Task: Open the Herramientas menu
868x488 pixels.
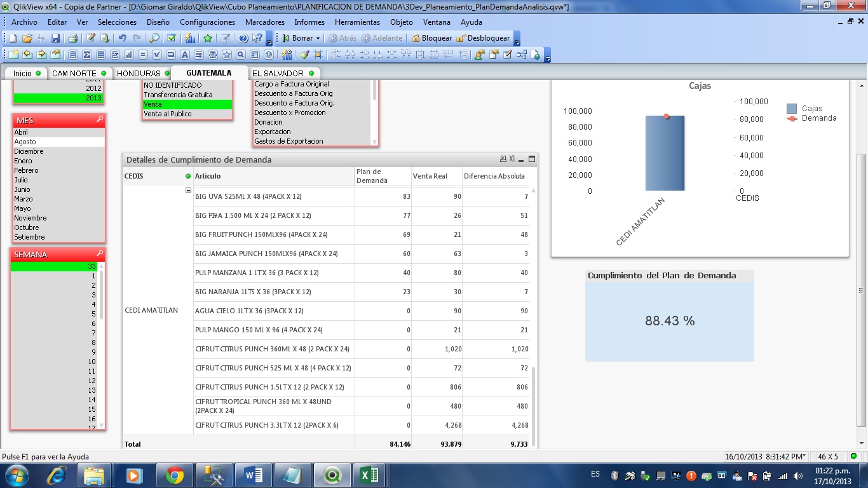Action: pos(357,22)
